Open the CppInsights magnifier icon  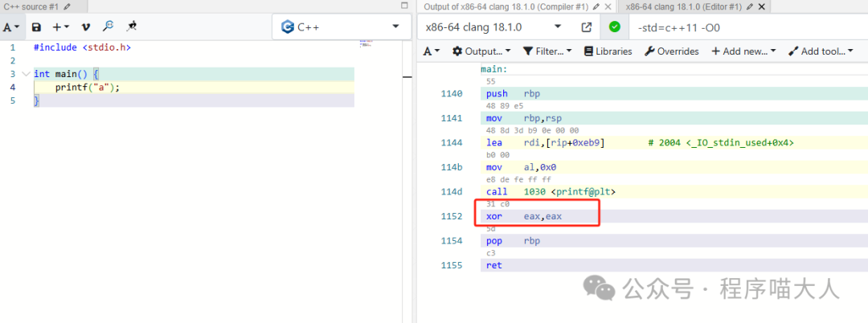108,27
